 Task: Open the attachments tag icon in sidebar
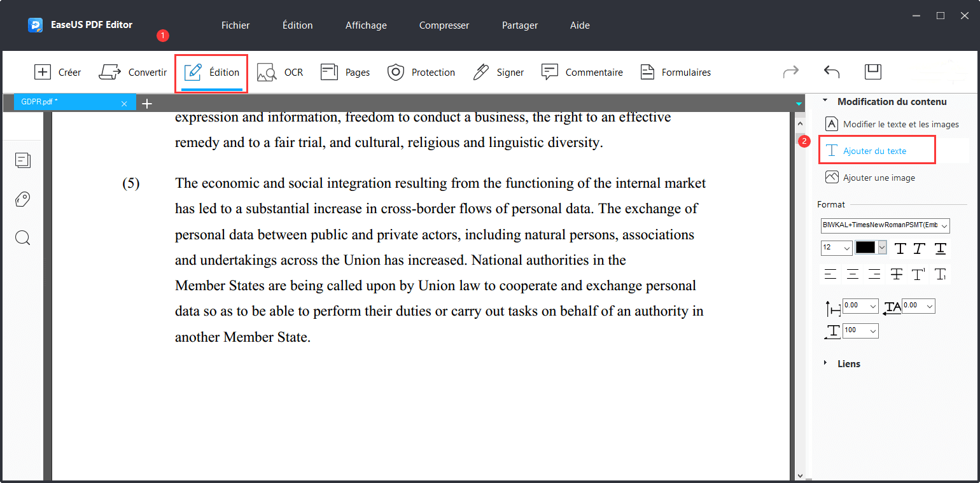[x=23, y=200]
